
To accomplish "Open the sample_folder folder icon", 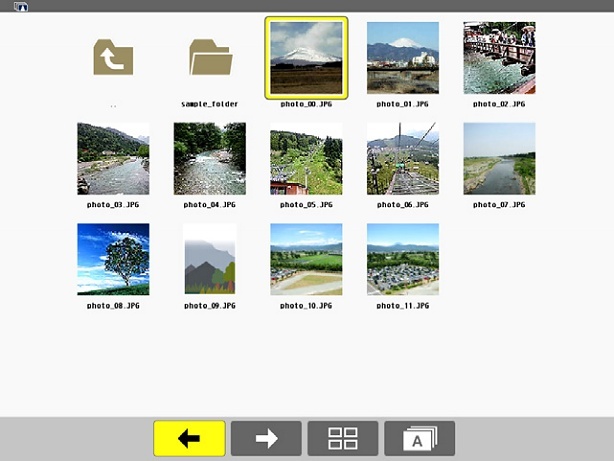I will [211, 57].
